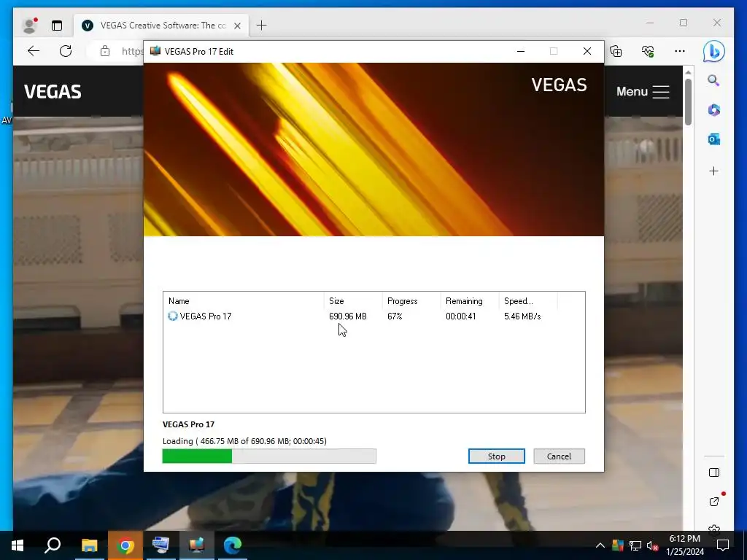The height and width of the screenshot is (560, 747).
Task: Click the 00:00:41 remaining time
Action: click(461, 316)
